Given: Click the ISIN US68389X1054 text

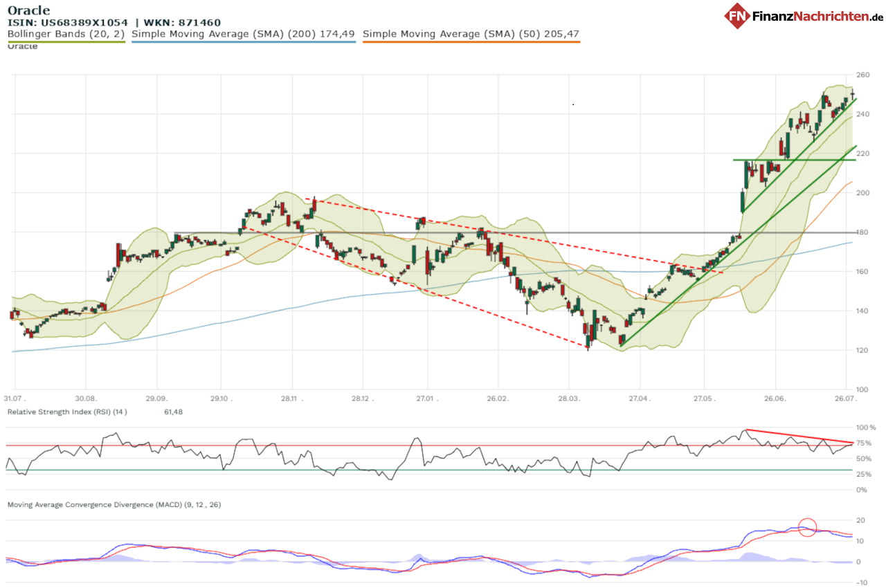Looking at the screenshot, I should click(68, 23).
